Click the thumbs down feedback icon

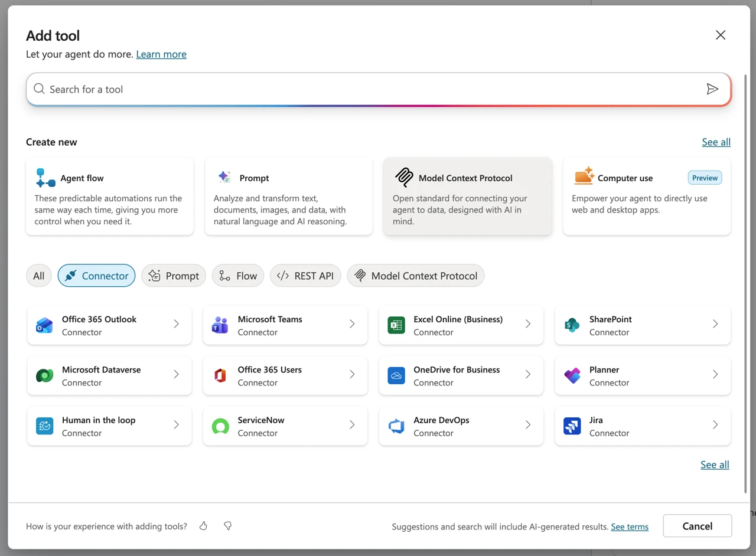(x=227, y=526)
